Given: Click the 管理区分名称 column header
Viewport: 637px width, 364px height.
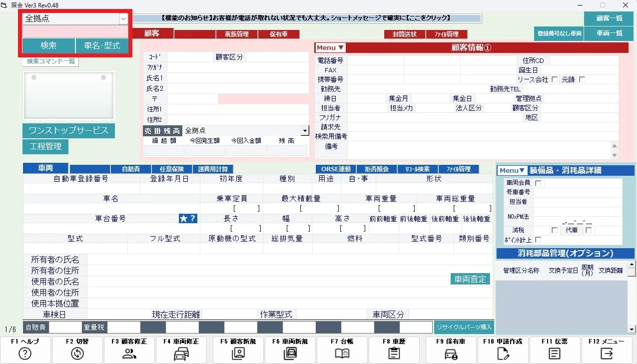Looking at the screenshot, I should pos(521,271).
